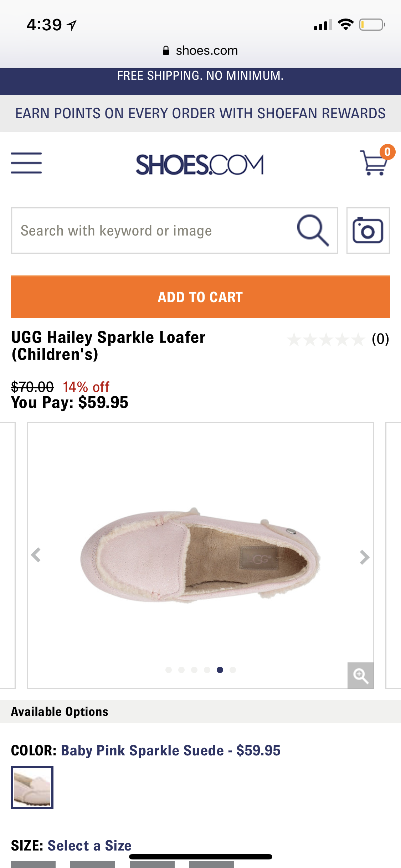Focus the keyword search field
This screenshot has width=401, height=868.
click(x=153, y=231)
